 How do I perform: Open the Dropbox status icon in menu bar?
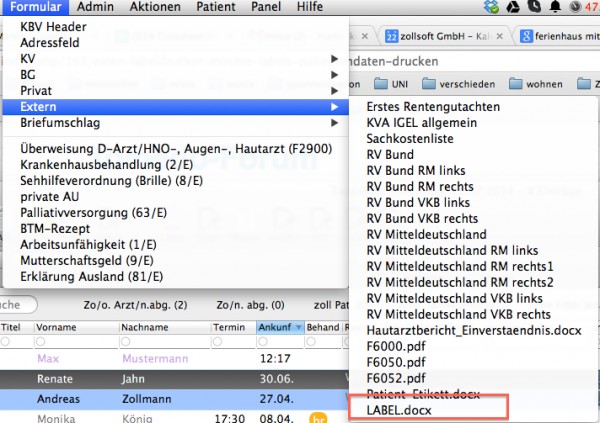(491, 7)
